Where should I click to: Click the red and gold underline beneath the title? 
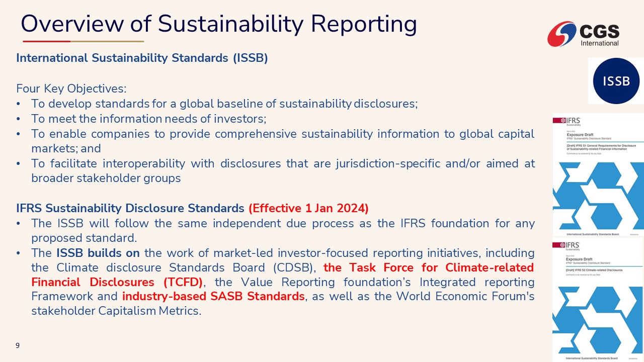coord(83,41)
